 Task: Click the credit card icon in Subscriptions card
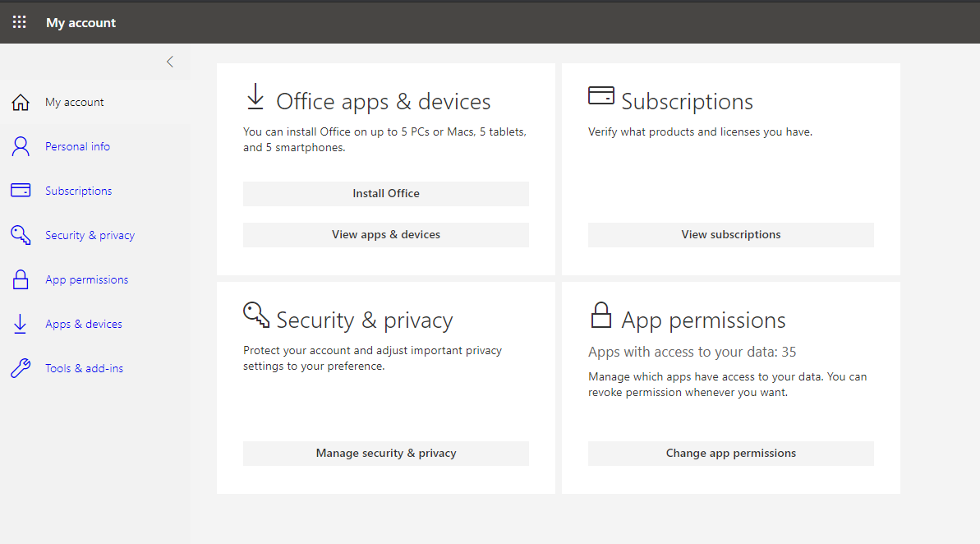coord(601,95)
